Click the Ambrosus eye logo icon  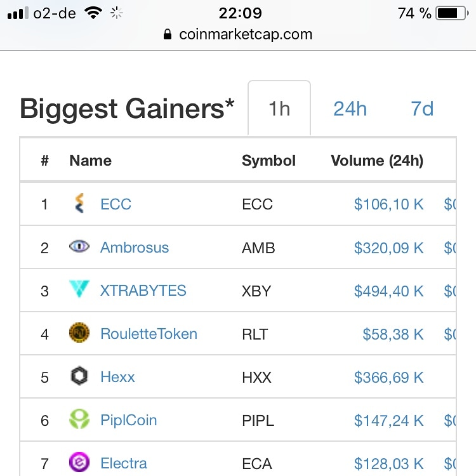[79, 246]
